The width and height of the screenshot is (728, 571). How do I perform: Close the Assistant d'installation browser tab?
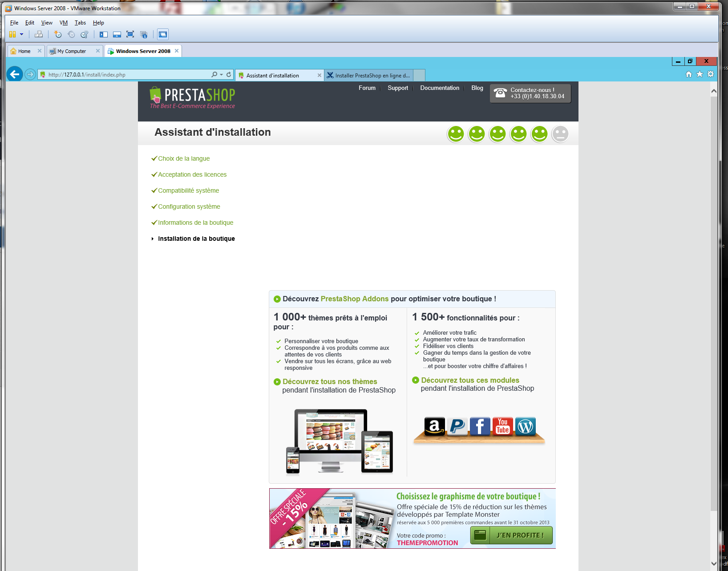point(319,75)
